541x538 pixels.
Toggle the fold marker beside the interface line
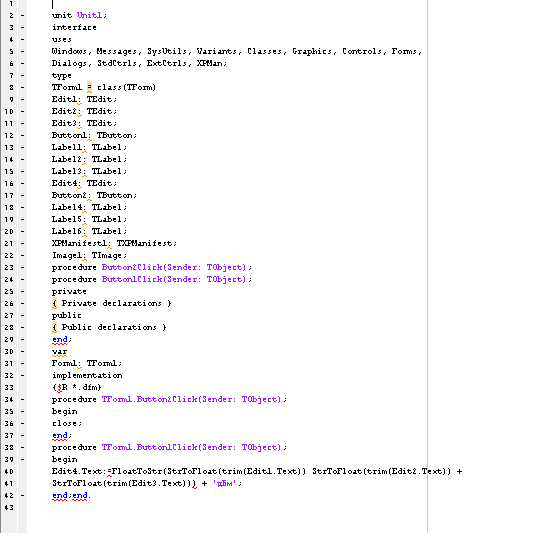[22, 28]
